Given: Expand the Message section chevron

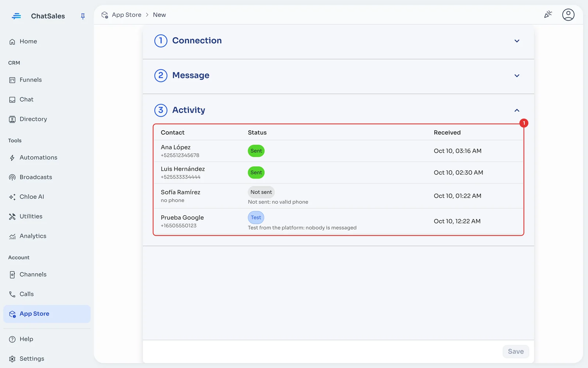Looking at the screenshot, I should (517, 76).
